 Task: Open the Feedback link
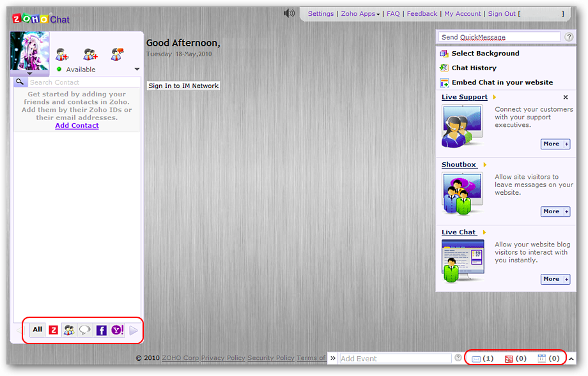click(422, 14)
